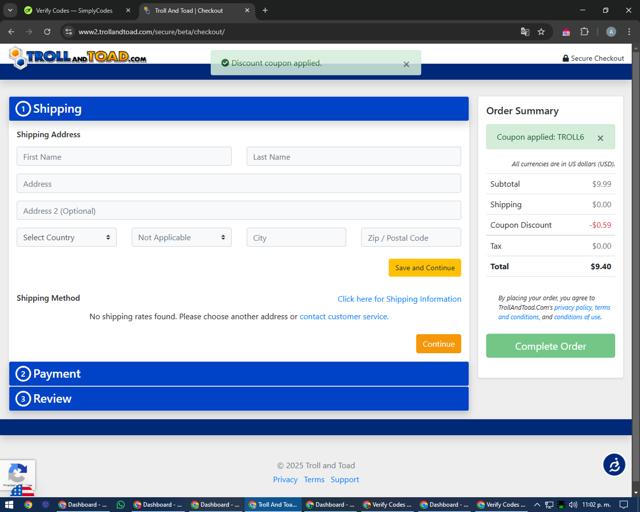Screen dimensions: 640x512
Task: Click the $9.40 order total
Action: pos(601,266)
